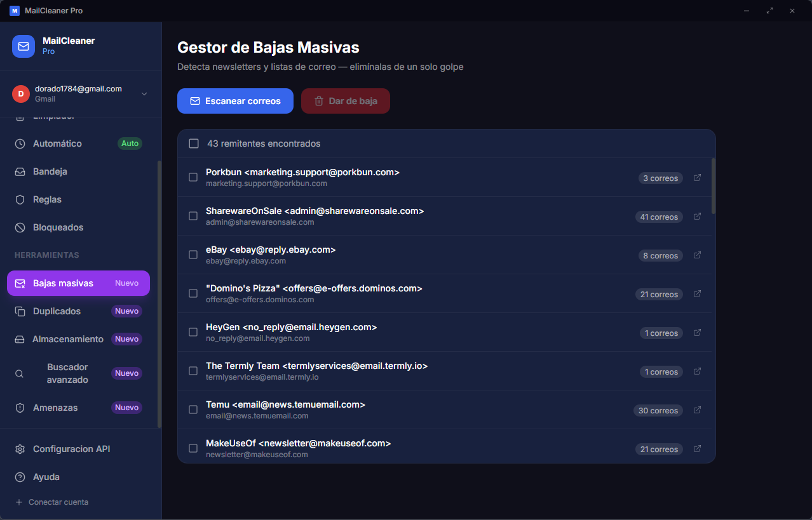Tick the eBay sender checkbox
The image size is (812, 520).
click(x=193, y=255)
